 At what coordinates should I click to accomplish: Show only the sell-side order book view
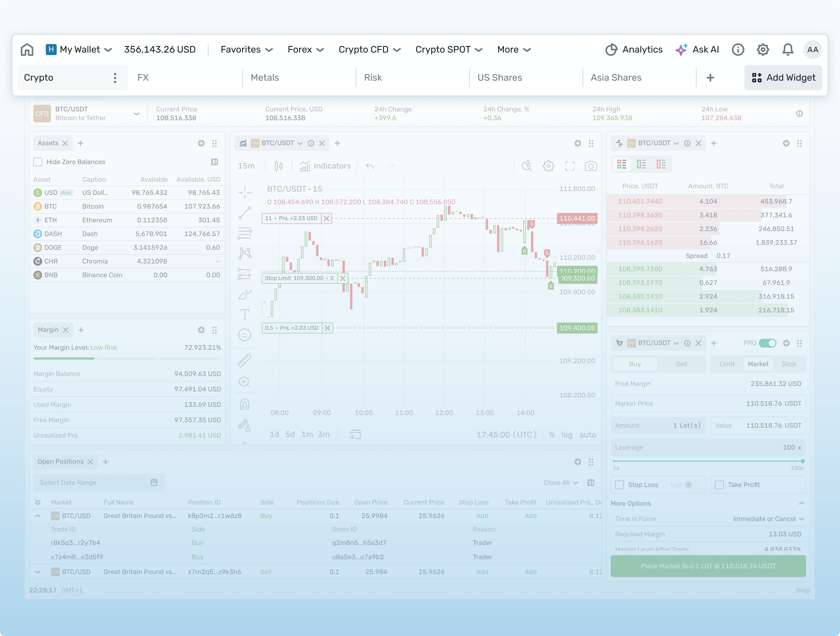coord(661,164)
